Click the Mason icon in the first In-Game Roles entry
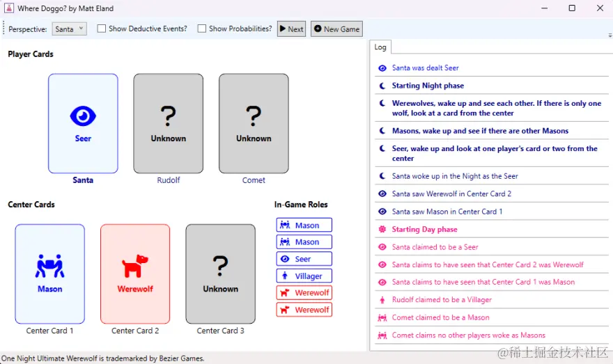Image resolution: width=613 pixels, height=364 pixels. [x=285, y=225]
